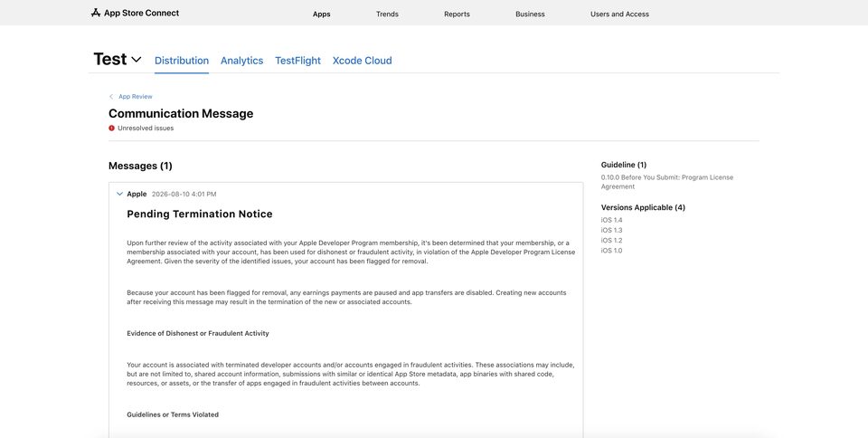
Task: Click the Guideline (1) heading
Action: coord(624,165)
